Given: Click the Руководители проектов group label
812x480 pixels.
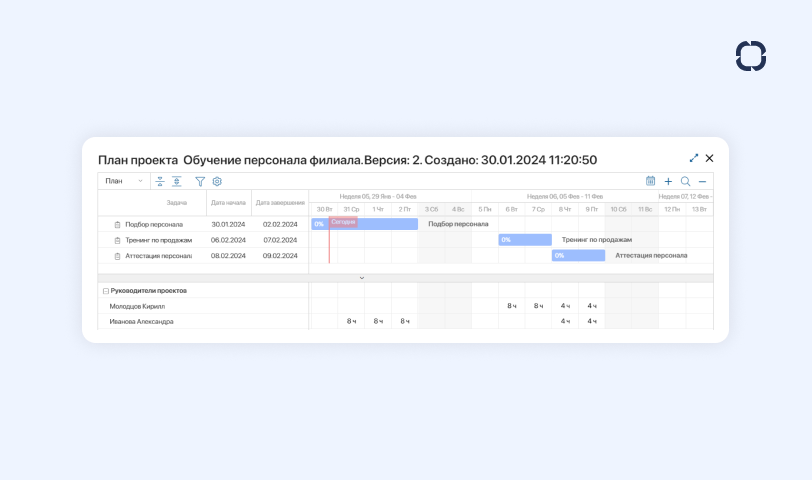Looking at the screenshot, I should (x=149, y=291).
